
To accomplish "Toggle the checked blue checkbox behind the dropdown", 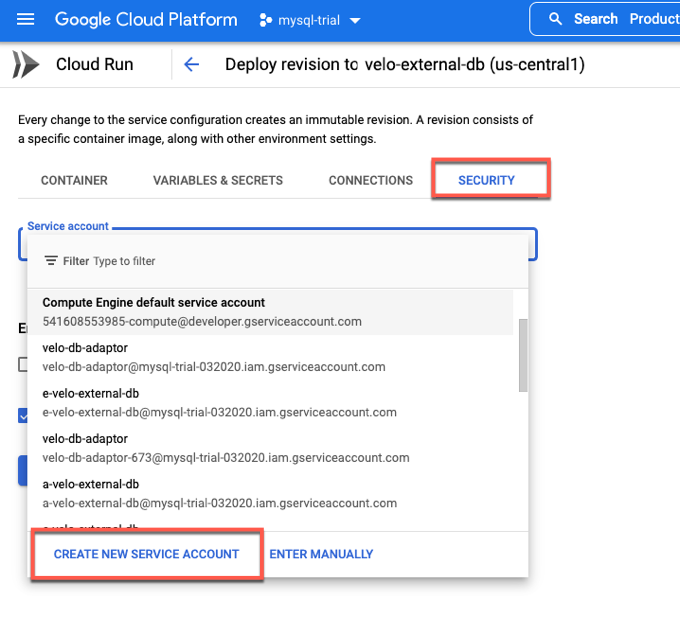I will point(23,415).
